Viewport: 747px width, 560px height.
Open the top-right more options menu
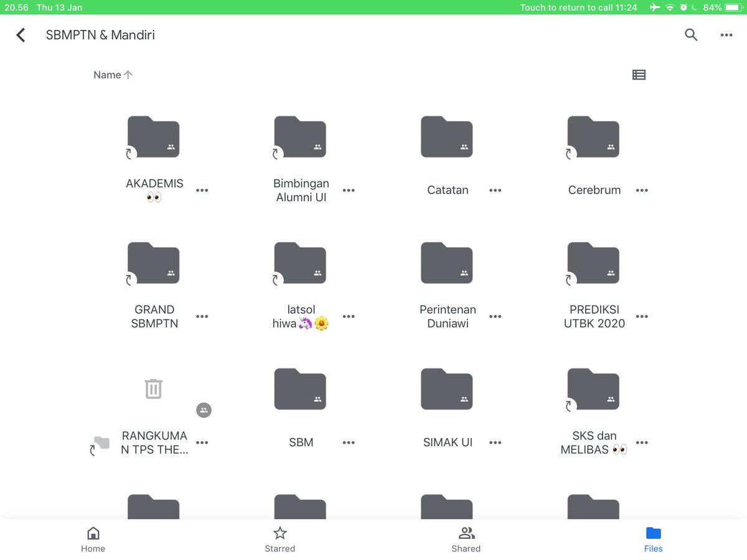pyautogui.click(x=726, y=35)
